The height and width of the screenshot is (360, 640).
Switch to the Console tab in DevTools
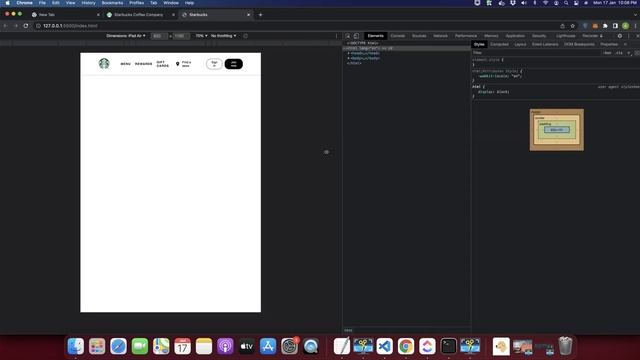pos(398,36)
